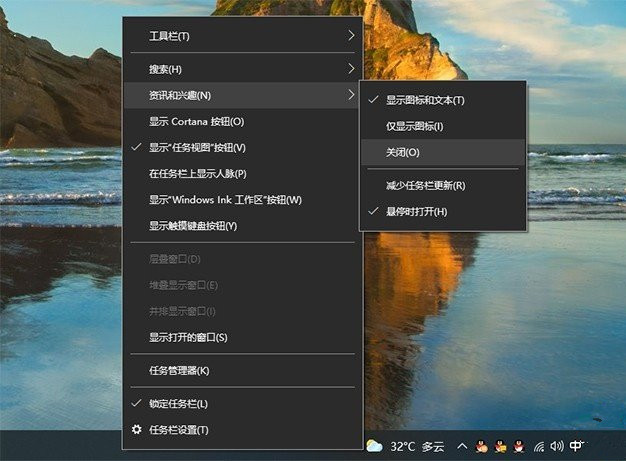Click the weather cloud icon on taskbar

coord(374,446)
